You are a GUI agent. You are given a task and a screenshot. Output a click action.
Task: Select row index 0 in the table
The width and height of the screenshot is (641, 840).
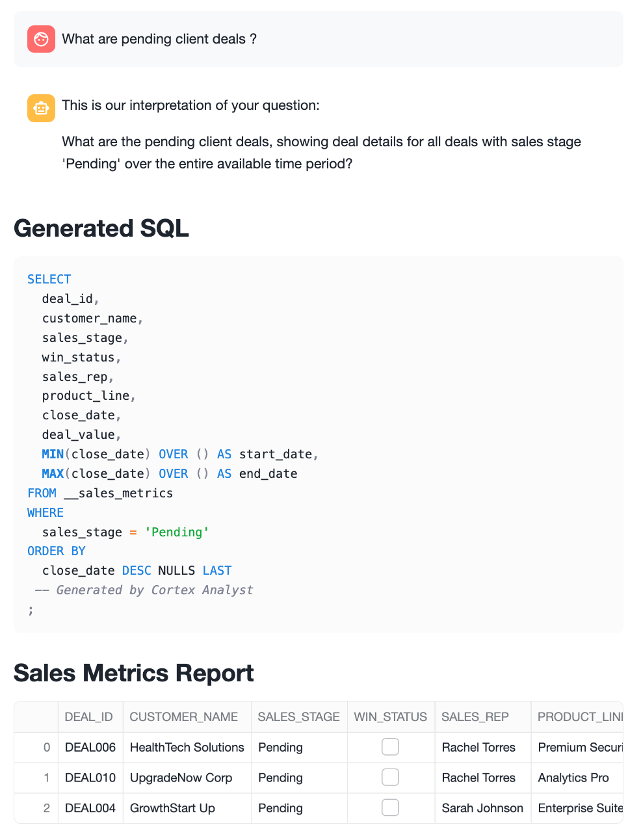coord(46,747)
